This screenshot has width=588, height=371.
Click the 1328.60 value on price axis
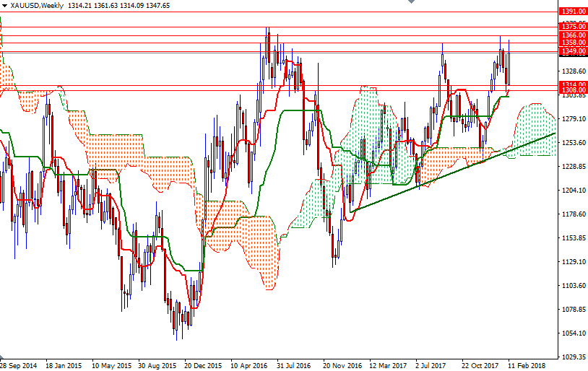pyautogui.click(x=572, y=71)
